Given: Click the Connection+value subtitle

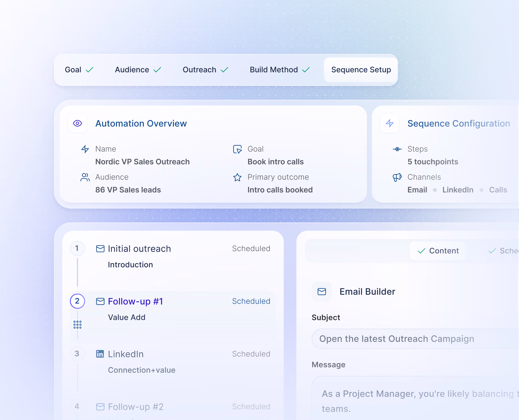Looking at the screenshot, I should [142, 370].
